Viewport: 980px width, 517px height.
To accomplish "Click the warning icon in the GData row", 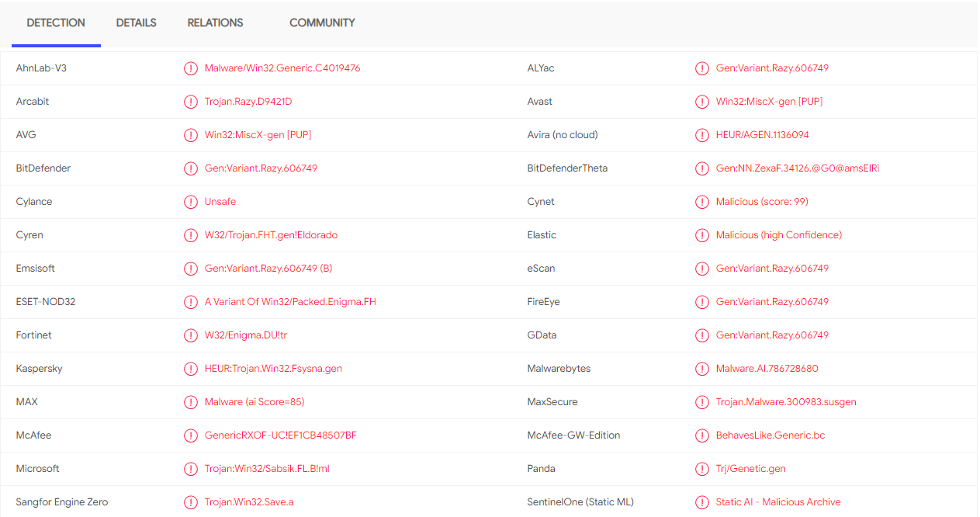I will click(702, 335).
